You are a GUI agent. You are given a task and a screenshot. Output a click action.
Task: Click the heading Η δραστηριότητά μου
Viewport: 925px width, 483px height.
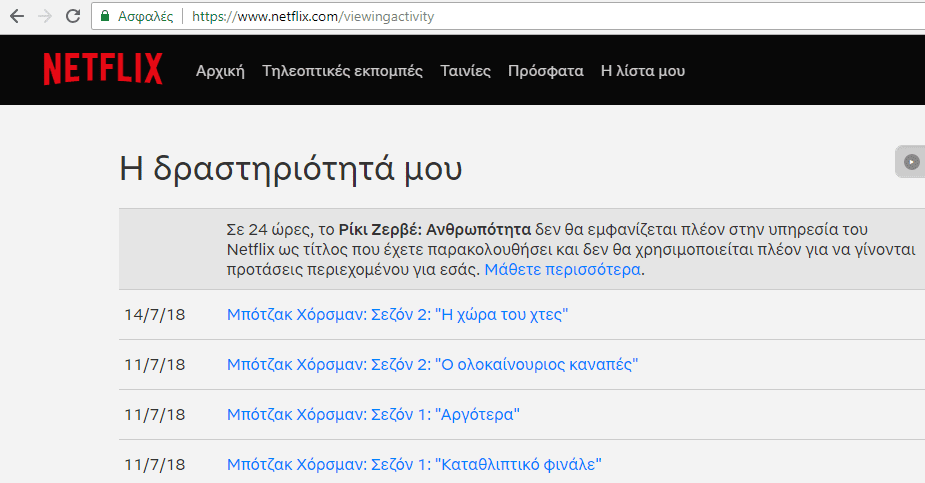291,169
